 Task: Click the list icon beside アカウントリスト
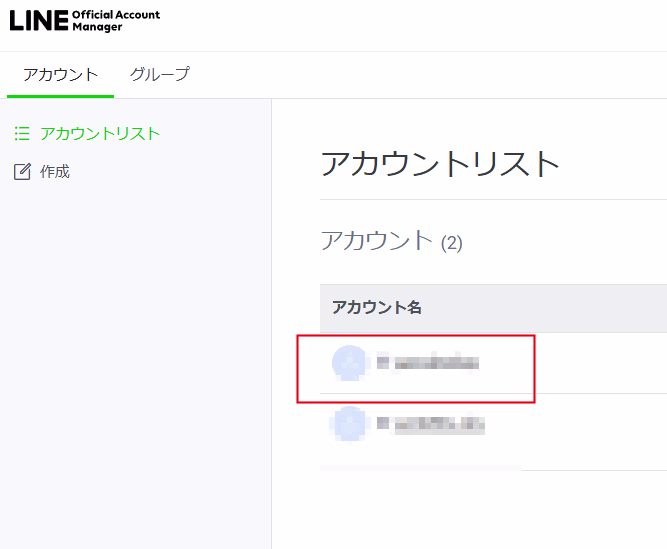22,134
